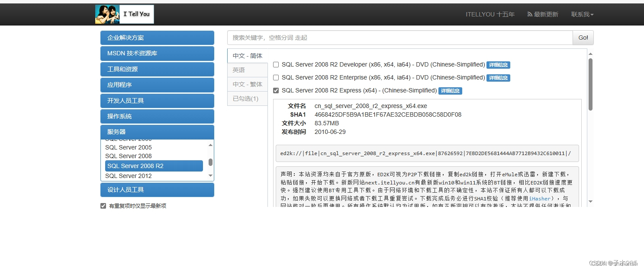Click the I Tell You logo

[124, 14]
